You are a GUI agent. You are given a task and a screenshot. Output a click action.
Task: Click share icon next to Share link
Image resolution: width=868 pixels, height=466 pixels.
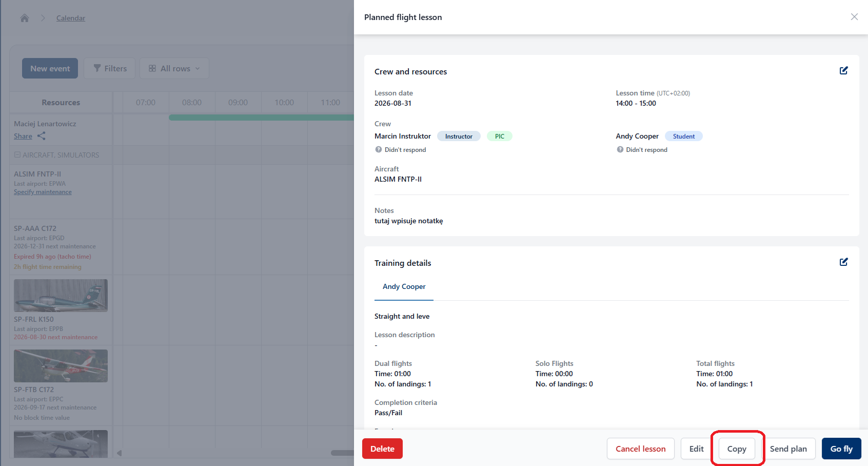pyautogui.click(x=42, y=136)
